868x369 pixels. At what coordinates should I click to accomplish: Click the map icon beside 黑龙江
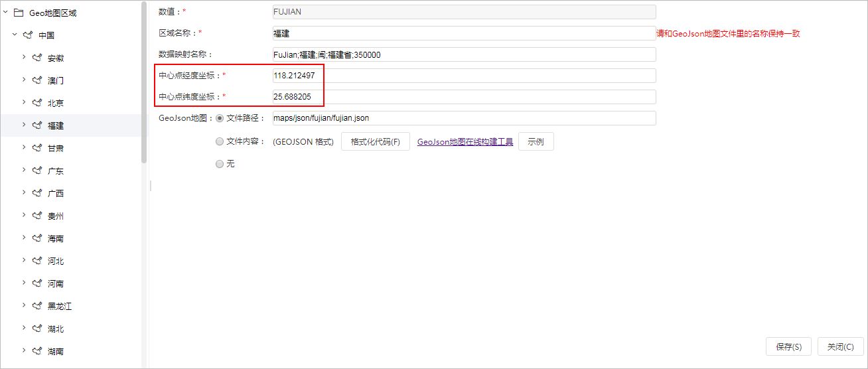tap(37, 306)
